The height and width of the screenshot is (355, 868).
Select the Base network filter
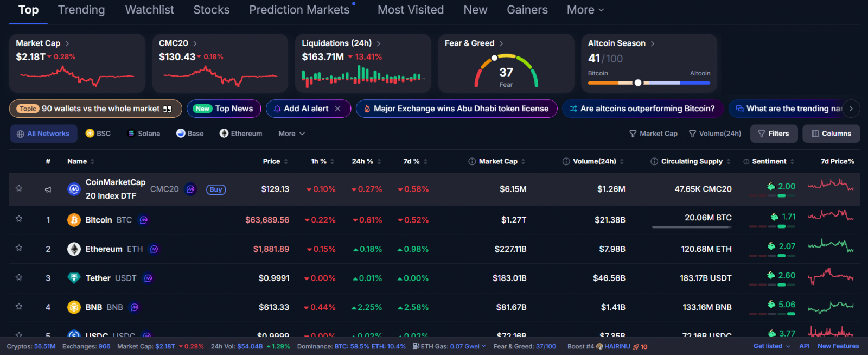pos(190,134)
